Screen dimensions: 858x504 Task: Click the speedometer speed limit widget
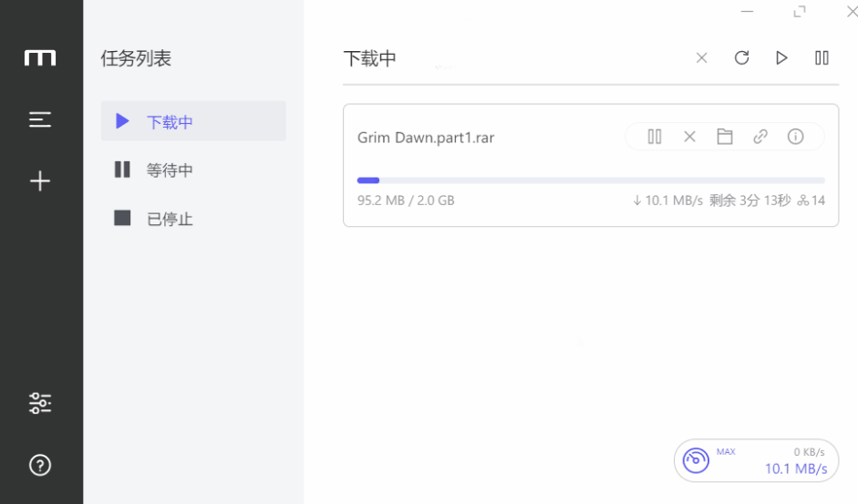point(697,459)
